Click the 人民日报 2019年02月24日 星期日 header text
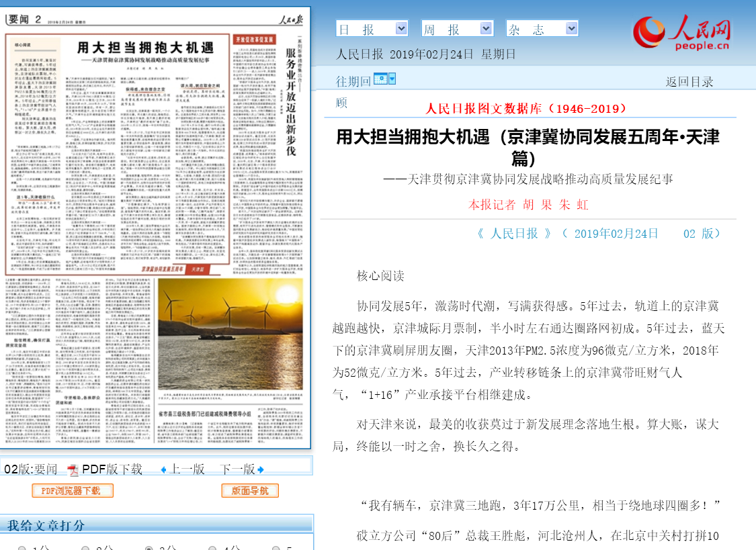 click(426, 54)
